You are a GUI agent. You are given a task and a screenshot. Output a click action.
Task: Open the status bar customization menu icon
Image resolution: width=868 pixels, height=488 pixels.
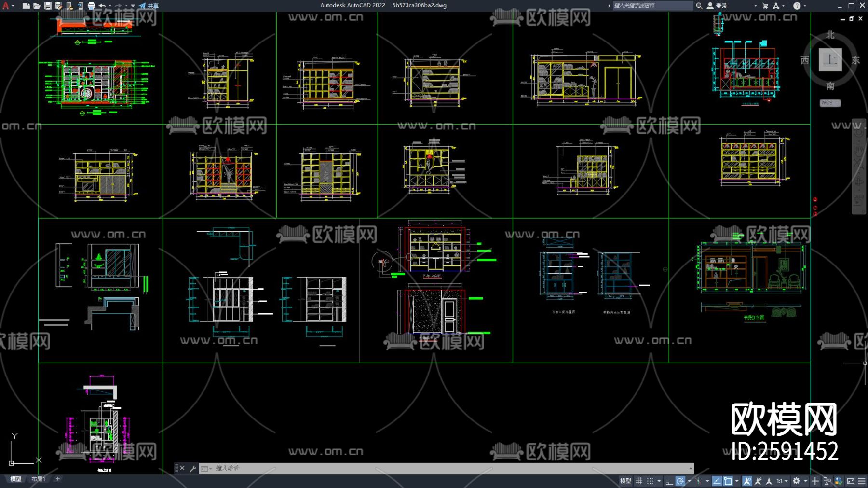click(862, 481)
